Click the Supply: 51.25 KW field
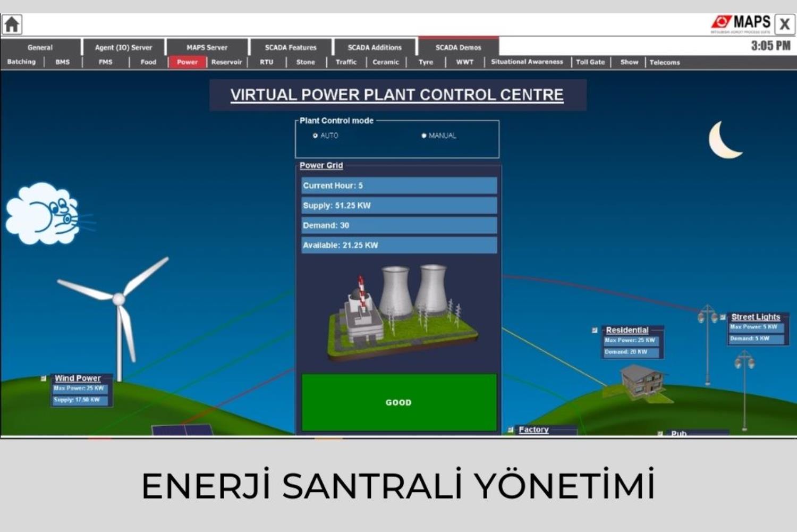 point(399,205)
